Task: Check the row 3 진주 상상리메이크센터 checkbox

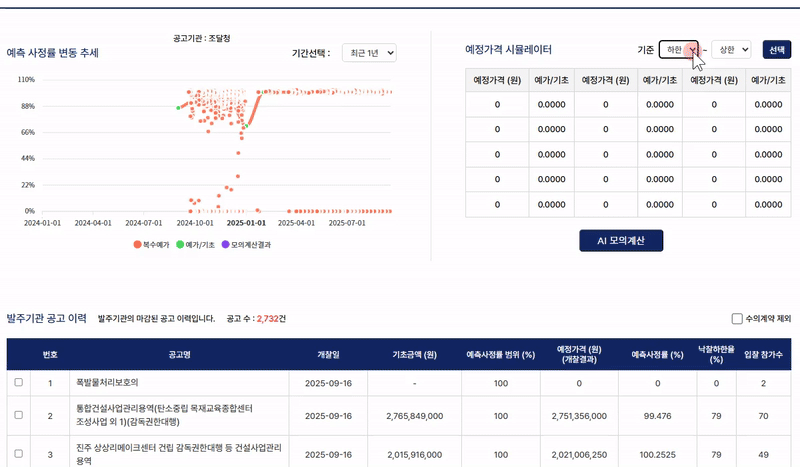Action: point(18,454)
